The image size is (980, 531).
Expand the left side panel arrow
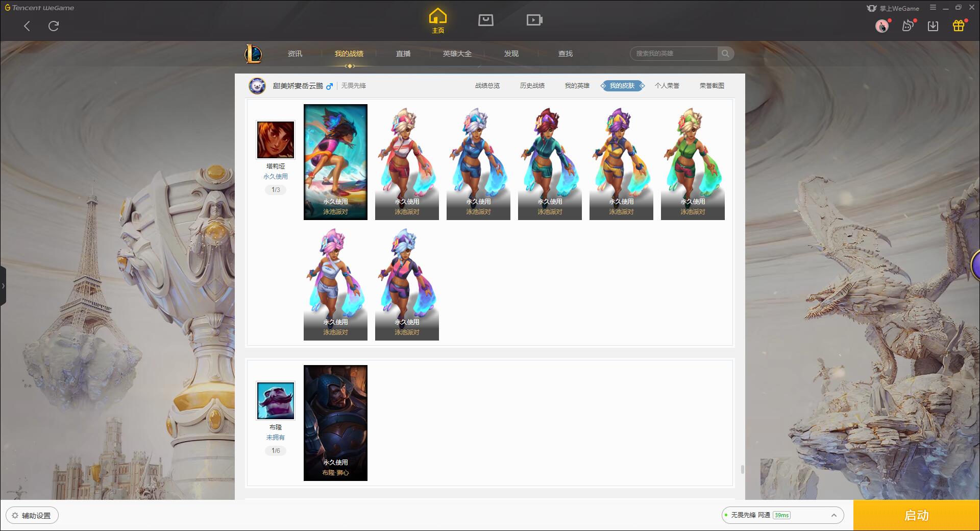click(3, 286)
